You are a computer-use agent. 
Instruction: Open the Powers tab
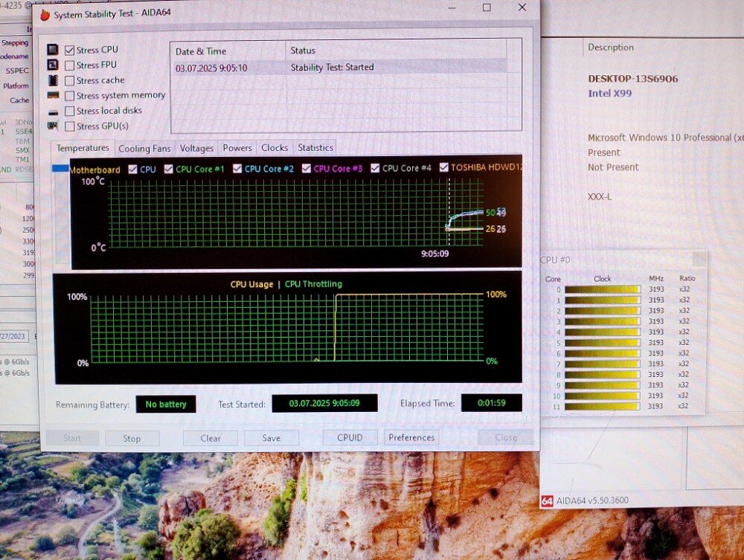pyautogui.click(x=237, y=148)
